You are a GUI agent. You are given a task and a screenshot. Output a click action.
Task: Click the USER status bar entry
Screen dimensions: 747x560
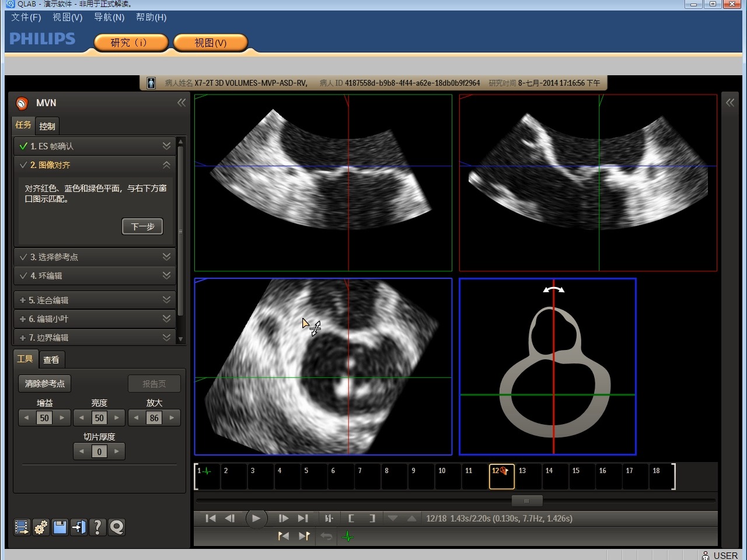pos(720,555)
